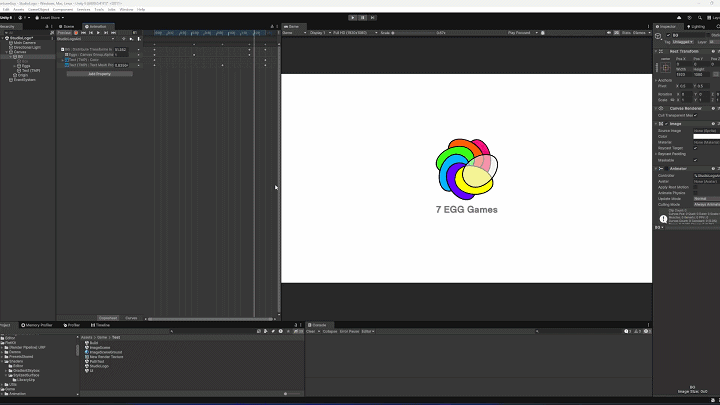Open the Timeline tab
The image size is (720, 405).
point(100,325)
